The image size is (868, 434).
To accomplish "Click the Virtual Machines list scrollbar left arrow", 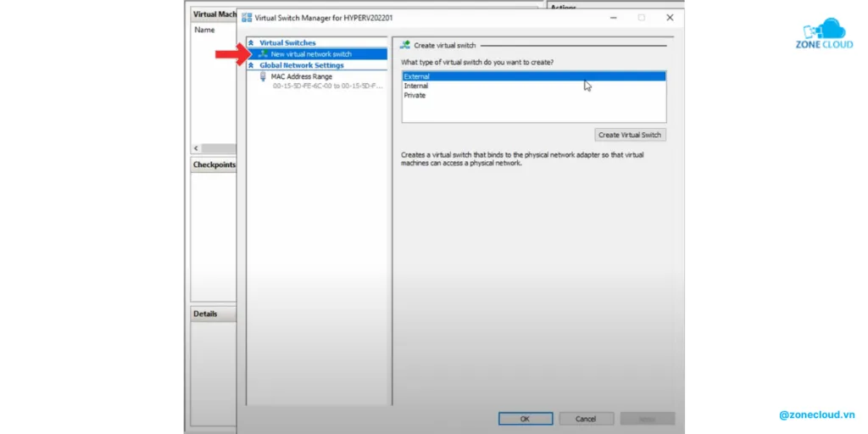I will coord(197,147).
